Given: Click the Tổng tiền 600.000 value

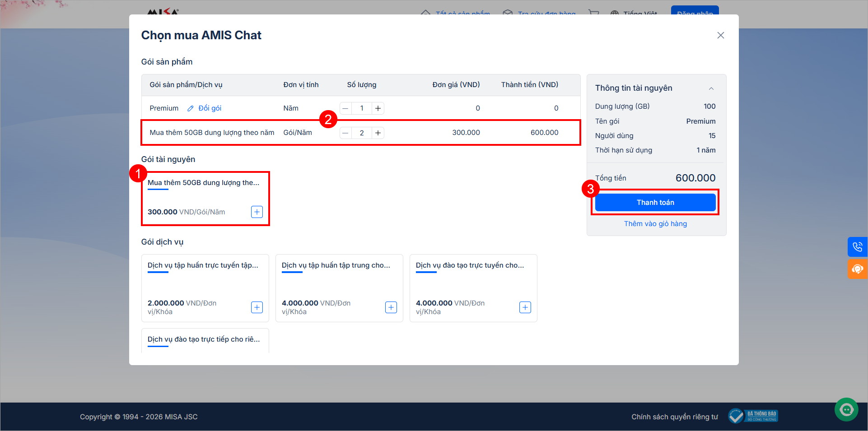Looking at the screenshot, I should [x=695, y=178].
